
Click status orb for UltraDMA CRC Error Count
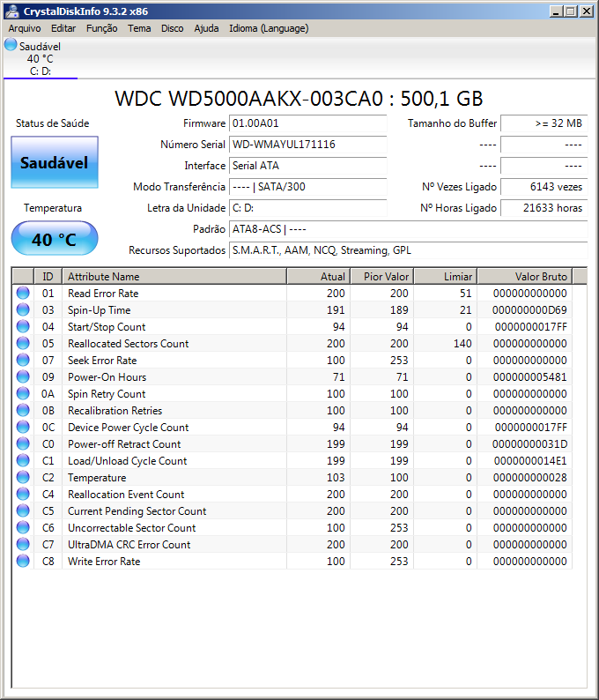pyautogui.click(x=23, y=544)
